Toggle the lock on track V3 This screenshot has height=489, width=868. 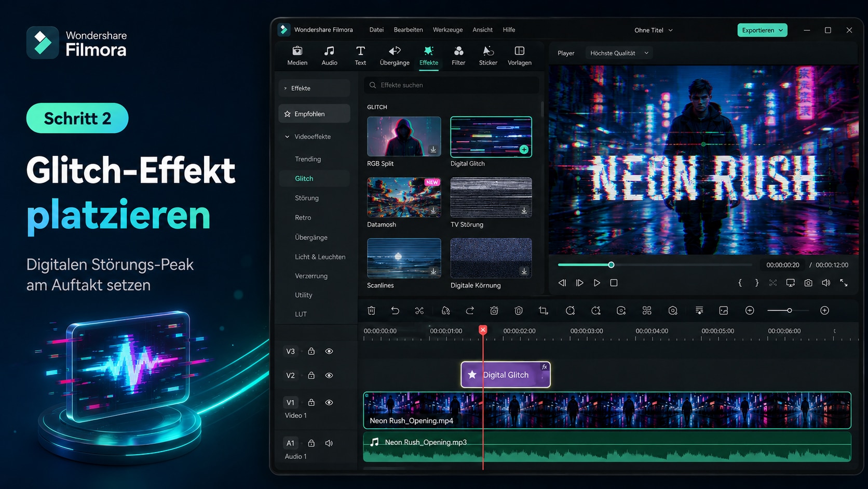coord(311,351)
